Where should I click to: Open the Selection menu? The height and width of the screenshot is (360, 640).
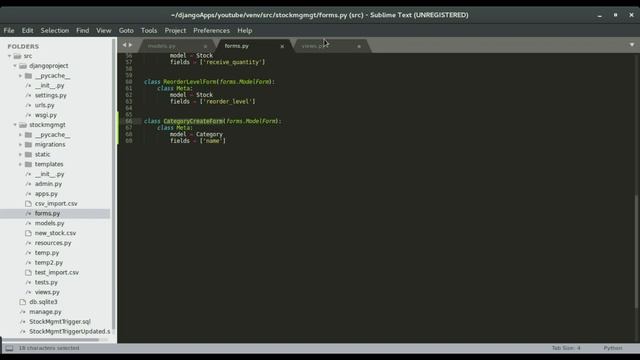pyautogui.click(x=55, y=31)
